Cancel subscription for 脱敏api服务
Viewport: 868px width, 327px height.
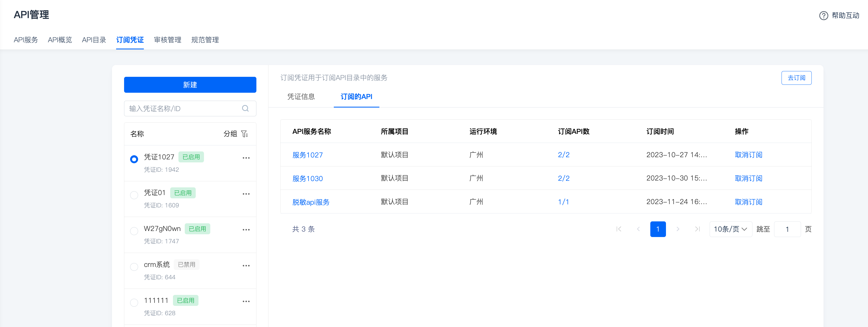pos(748,202)
